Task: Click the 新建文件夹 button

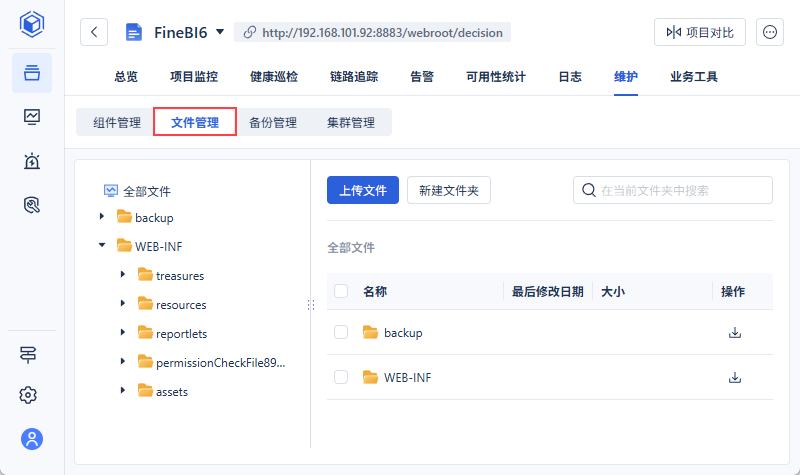Action: (449, 190)
